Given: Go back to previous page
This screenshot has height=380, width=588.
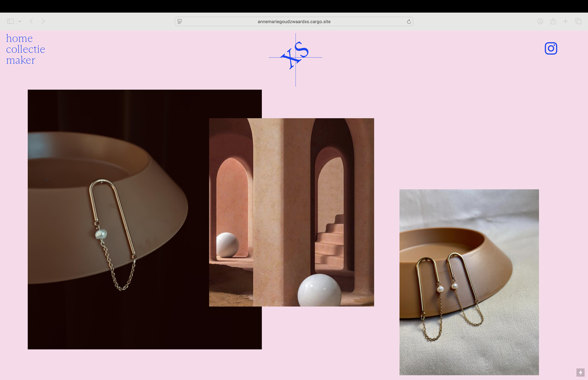Looking at the screenshot, I should tap(31, 21).
